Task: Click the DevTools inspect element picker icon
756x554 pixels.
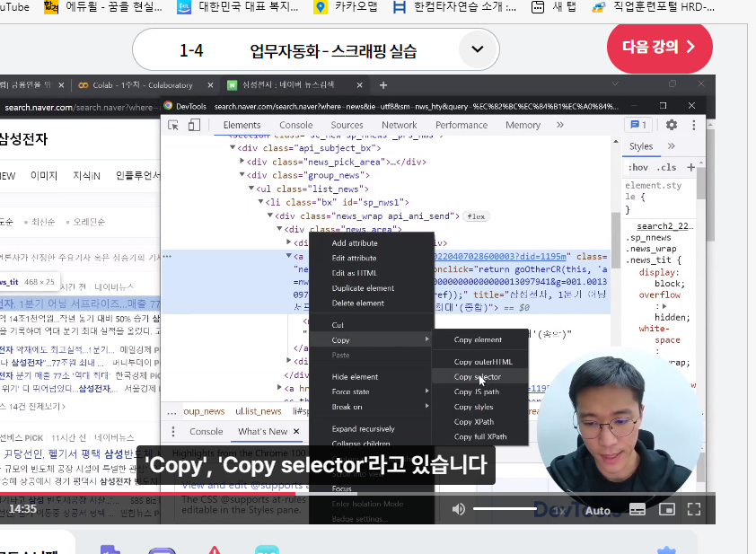Action: tap(173, 126)
